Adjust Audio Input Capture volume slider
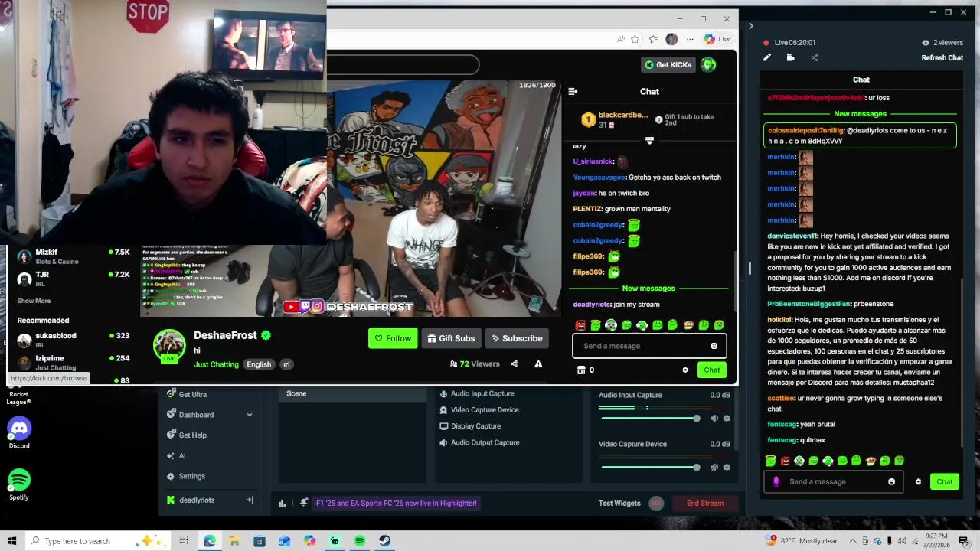The width and height of the screenshot is (980, 551). point(650,419)
